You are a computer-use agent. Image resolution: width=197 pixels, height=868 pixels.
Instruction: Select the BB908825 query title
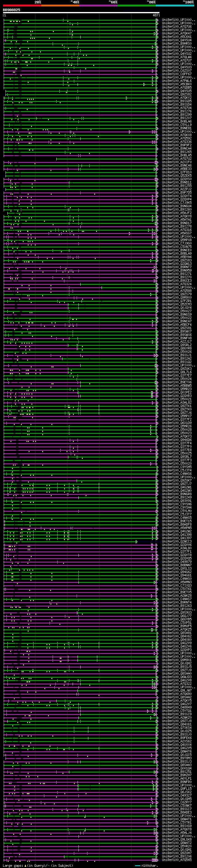coord(11,10)
